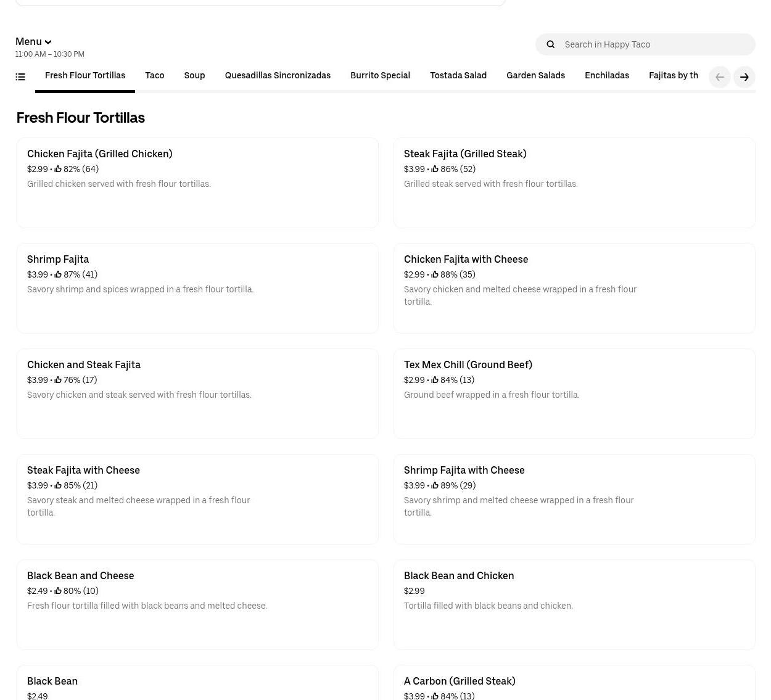The height and width of the screenshot is (700, 771).
Task: Click thumbs-up icon on Black Bean and Cheese
Action: (x=58, y=591)
